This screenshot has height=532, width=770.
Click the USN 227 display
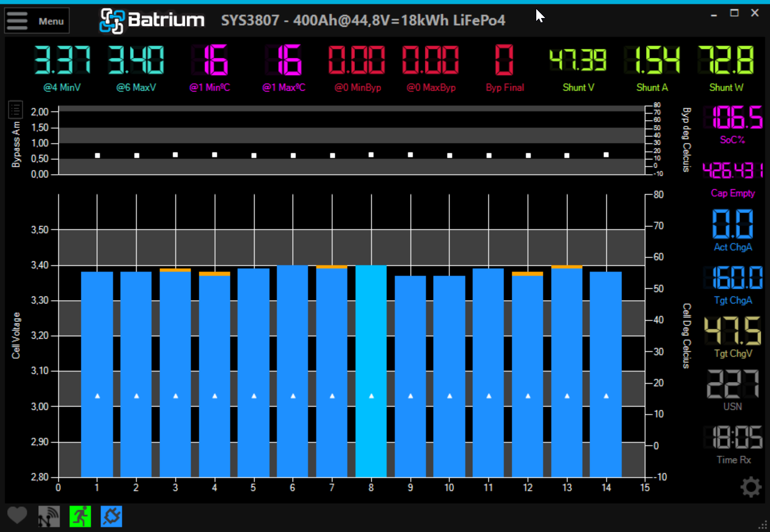(732, 390)
